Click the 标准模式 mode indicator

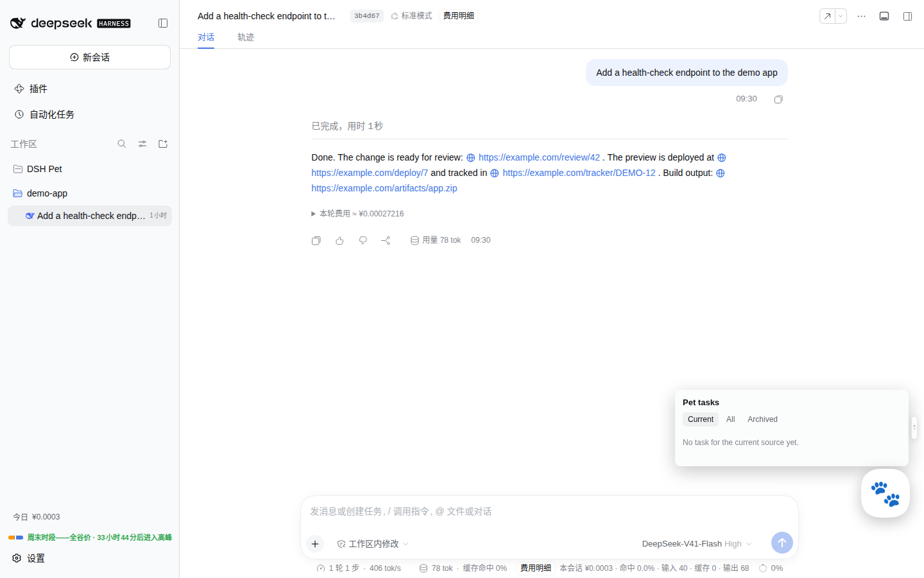coord(411,16)
